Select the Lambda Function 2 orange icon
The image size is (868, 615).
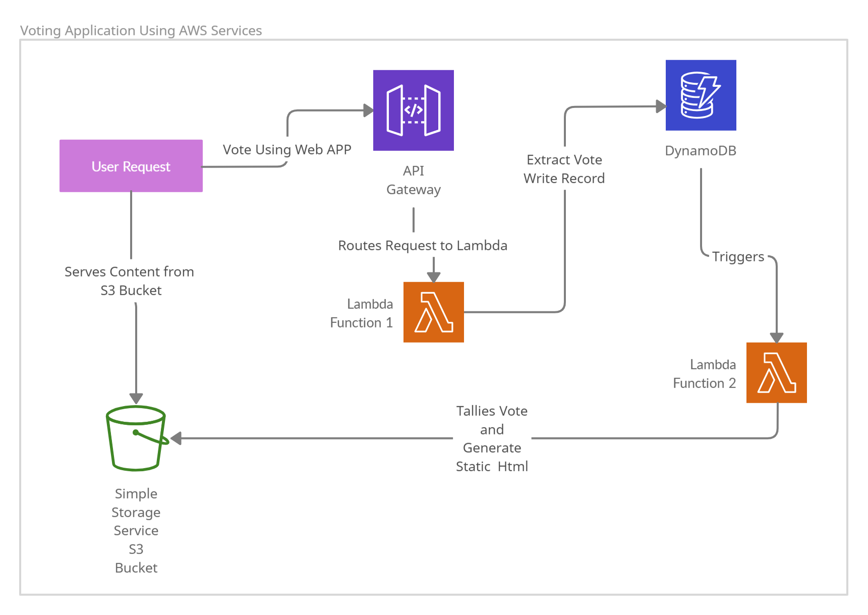tap(776, 373)
